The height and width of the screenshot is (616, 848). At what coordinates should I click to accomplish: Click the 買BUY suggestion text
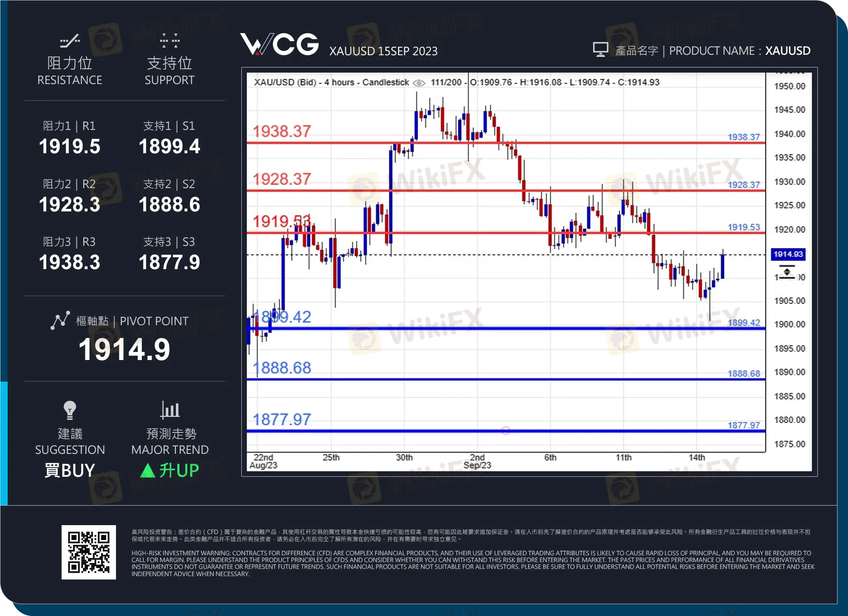point(69,470)
